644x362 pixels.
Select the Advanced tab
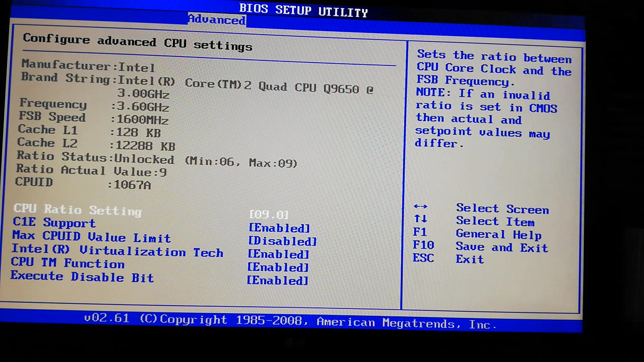(x=217, y=19)
